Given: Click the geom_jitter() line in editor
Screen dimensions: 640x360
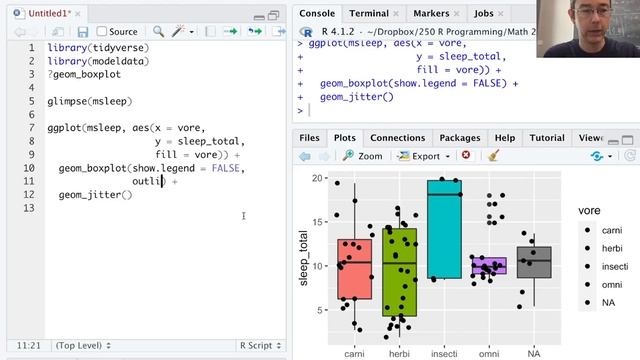Looking at the screenshot, I should tap(96, 195).
